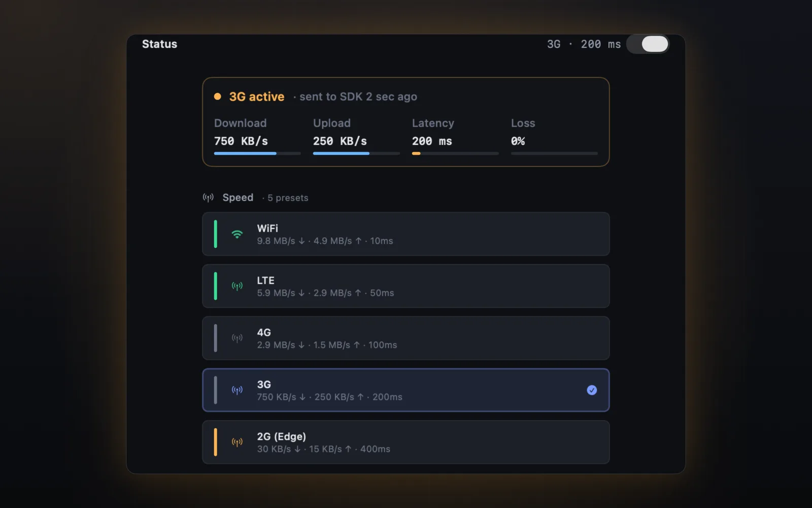Click the '750 KB/s' download value
Viewport: 812px width, 508px height.
click(241, 141)
